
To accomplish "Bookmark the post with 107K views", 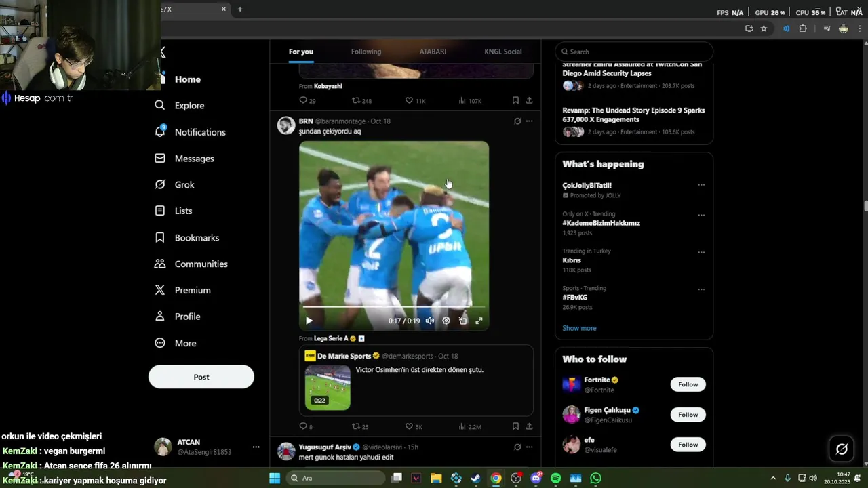I will click(x=515, y=100).
